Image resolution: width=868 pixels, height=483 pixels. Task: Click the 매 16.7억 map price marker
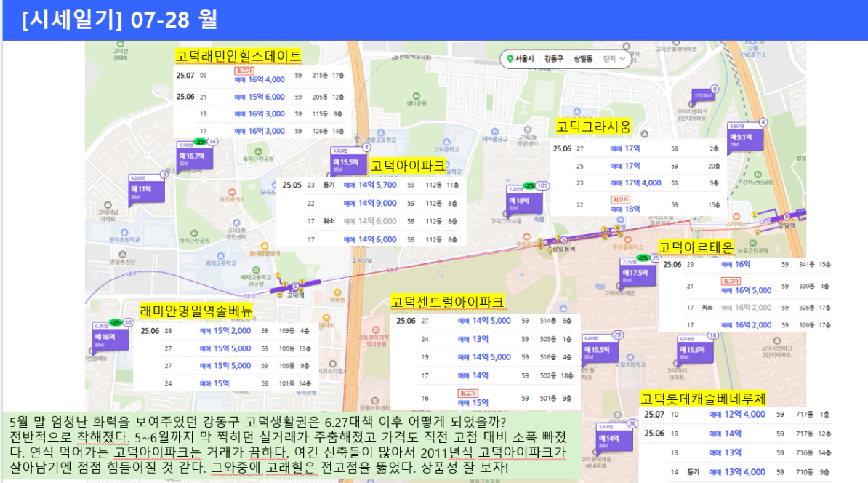click(194, 156)
